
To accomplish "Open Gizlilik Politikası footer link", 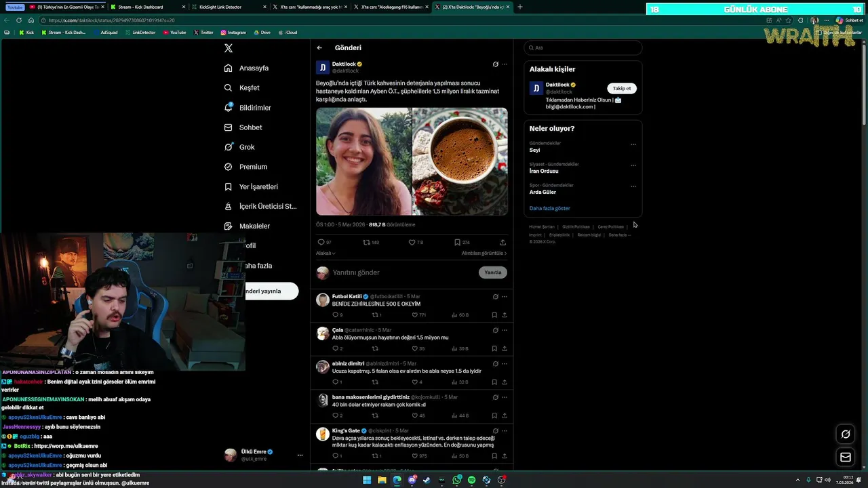I will (x=576, y=226).
